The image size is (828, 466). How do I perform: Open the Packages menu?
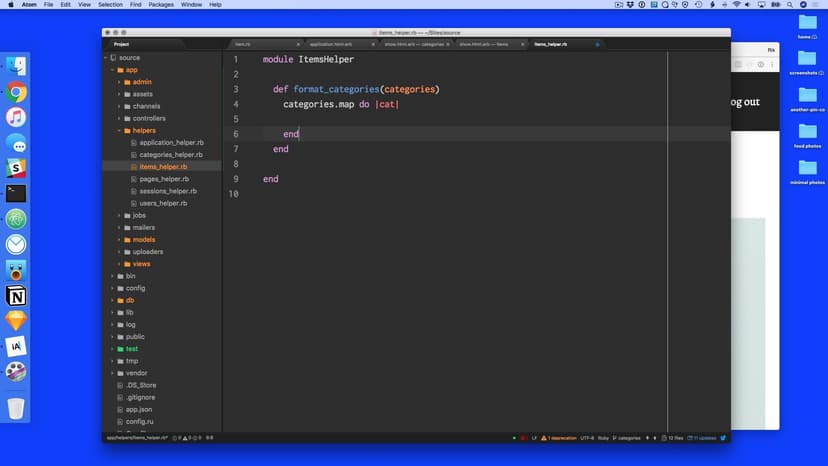[x=160, y=5]
